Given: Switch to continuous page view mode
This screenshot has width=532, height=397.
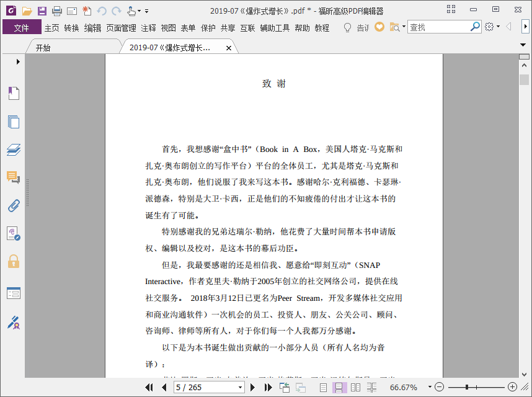Looking at the screenshot, I should 339,387.
